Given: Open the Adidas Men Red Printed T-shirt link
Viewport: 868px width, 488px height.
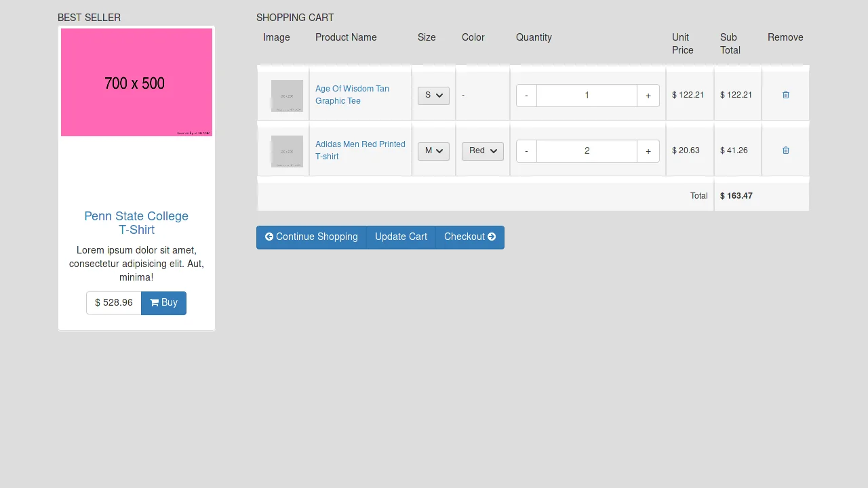Looking at the screenshot, I should (x=360, y=150).
